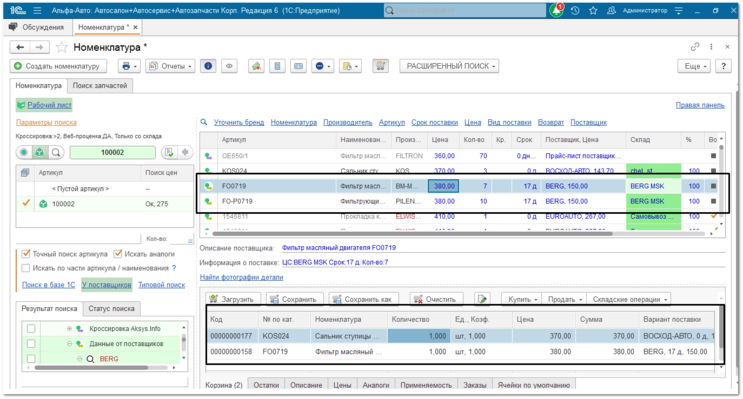The width and height of the screenshot is (743, 399).
Task: Open the 1C main menu hamburger icon
Action: tap(37, 10)
